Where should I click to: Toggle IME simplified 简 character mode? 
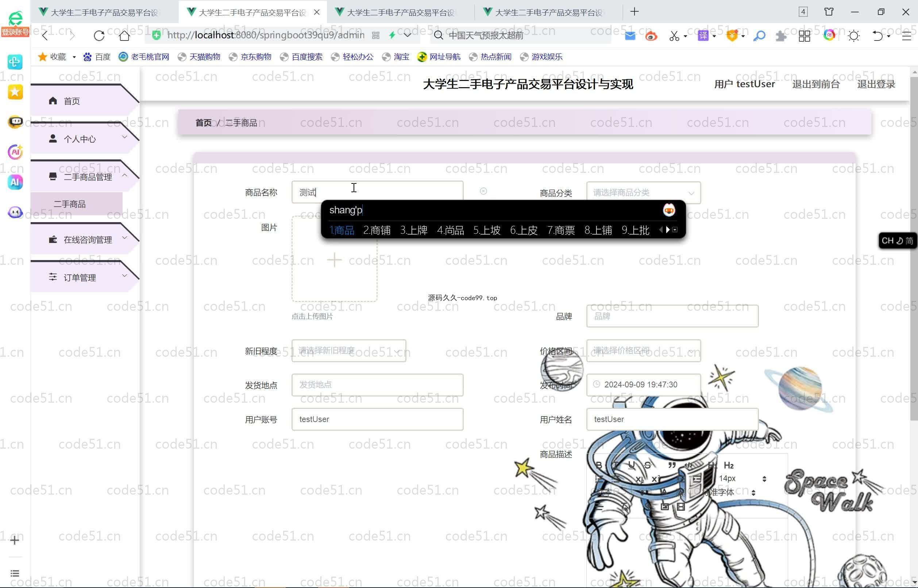coord(909,240)
